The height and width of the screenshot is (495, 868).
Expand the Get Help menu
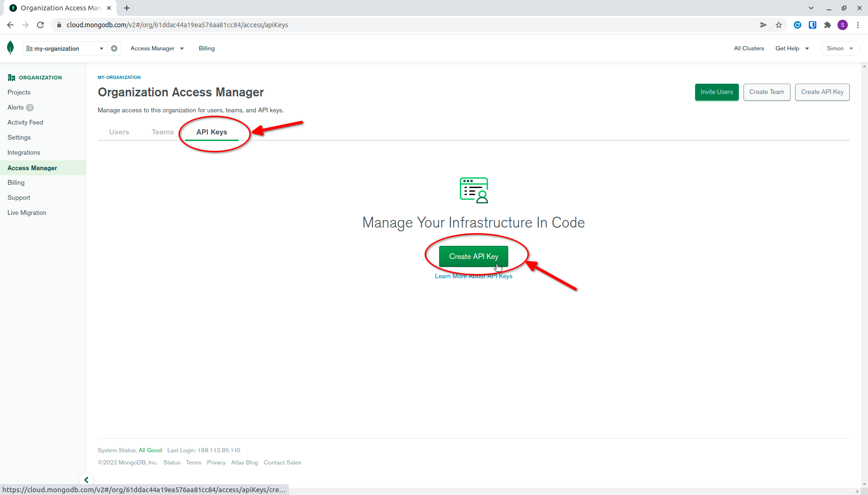[792, 48]
